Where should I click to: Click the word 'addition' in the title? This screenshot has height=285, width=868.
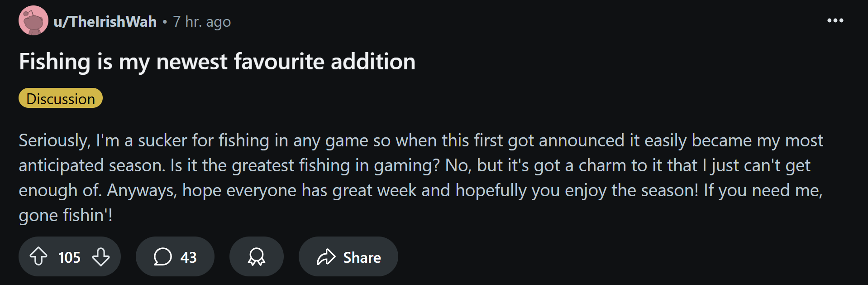(x=373, y=62)
